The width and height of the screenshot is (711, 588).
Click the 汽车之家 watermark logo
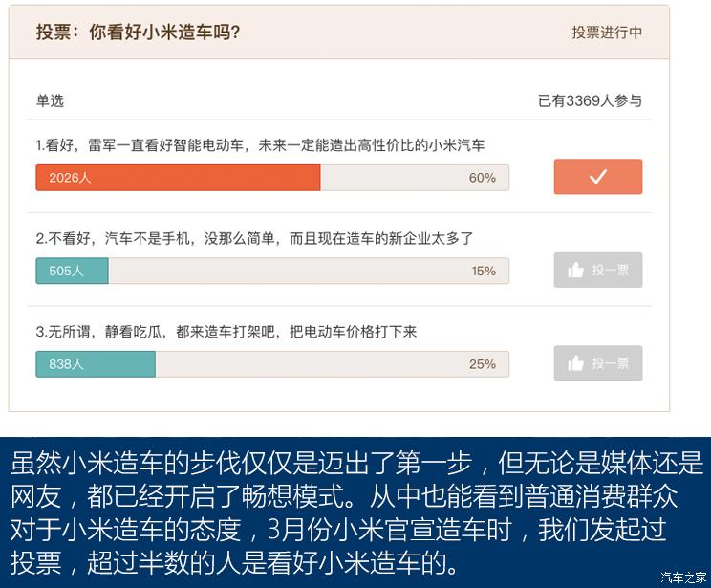pos(682,577)
